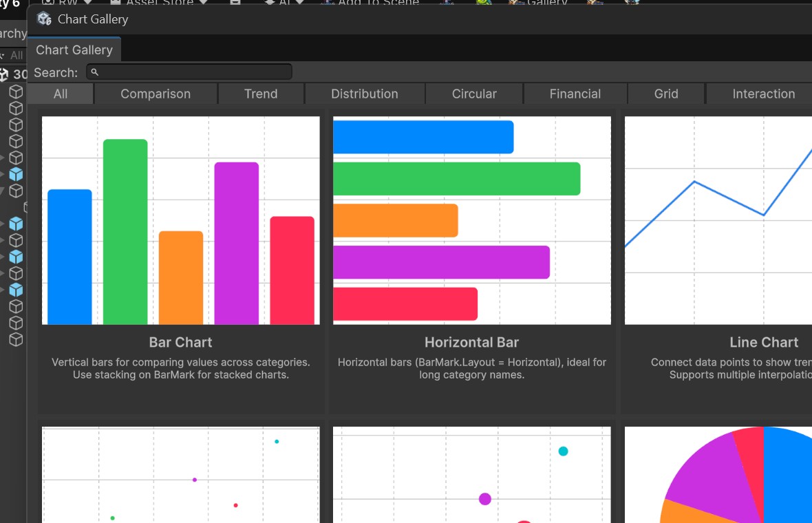Open the bubble chart thumbnail with large dots
Viewport: 812px width, 523px height.
472,475
